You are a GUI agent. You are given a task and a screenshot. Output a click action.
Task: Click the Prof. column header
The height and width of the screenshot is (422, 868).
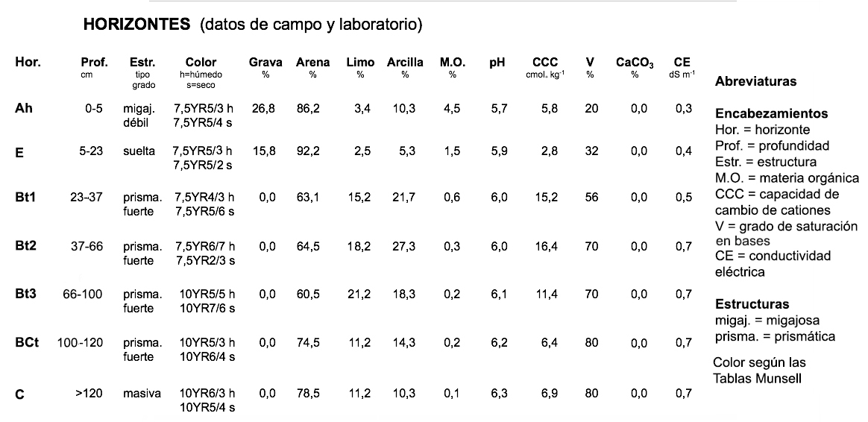pos(94,63)
